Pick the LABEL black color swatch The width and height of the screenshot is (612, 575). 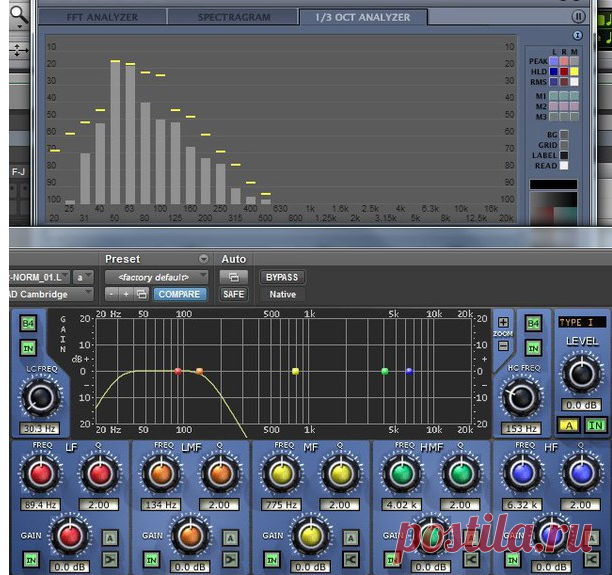point(564,155)
